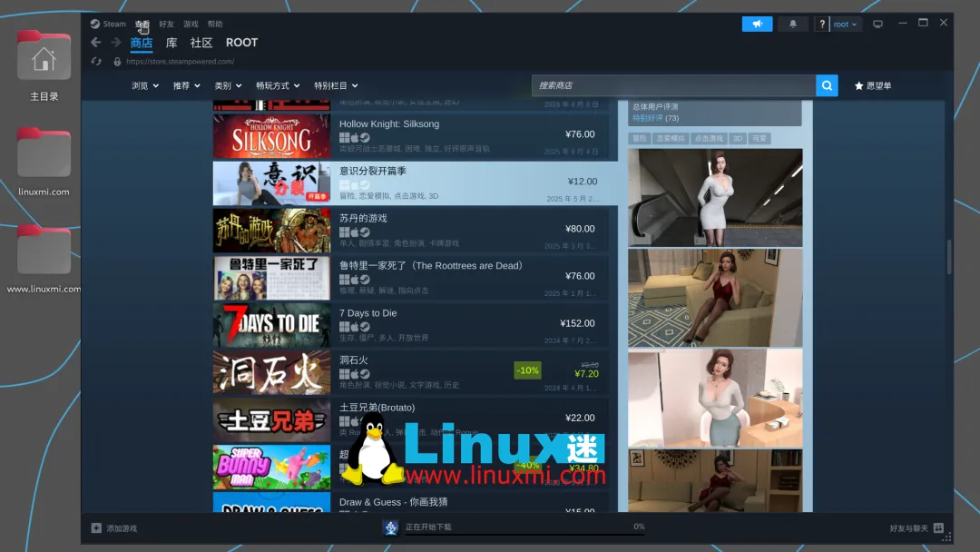
Task: Go back with the left arrow button
Action: (95, 43)
